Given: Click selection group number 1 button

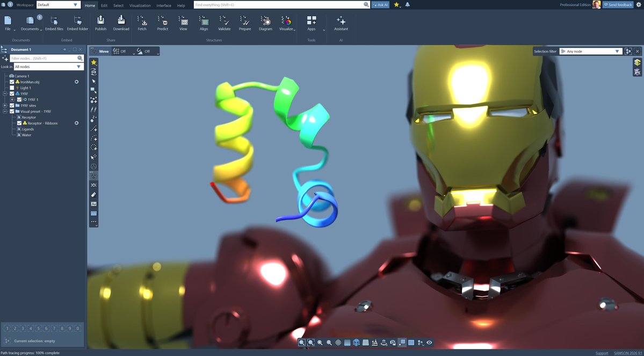Looking at the screenshot, I should [7, 329].
